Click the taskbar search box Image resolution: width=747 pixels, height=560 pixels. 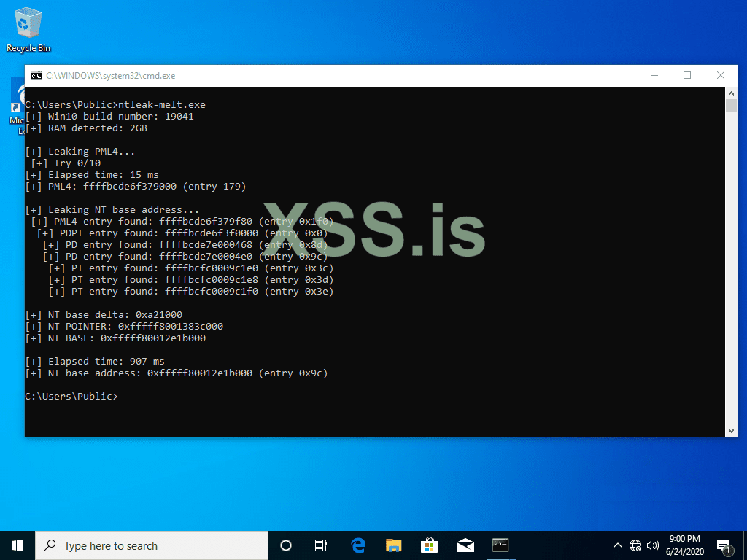coord(152,545)
